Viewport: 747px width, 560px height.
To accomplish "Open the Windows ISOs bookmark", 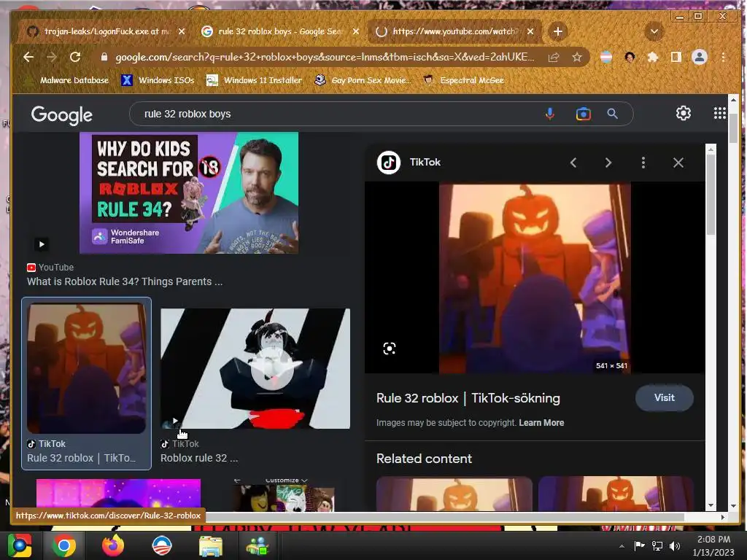I will click(158, 80).
